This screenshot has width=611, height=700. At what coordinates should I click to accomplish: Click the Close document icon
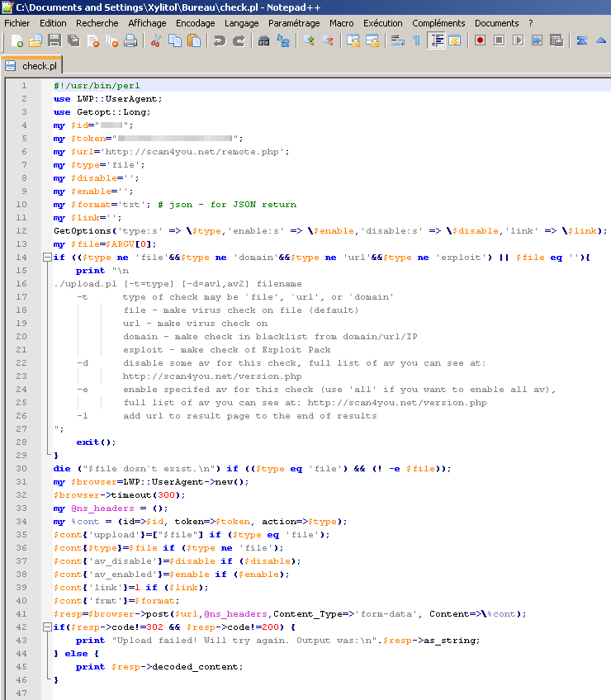92,41
